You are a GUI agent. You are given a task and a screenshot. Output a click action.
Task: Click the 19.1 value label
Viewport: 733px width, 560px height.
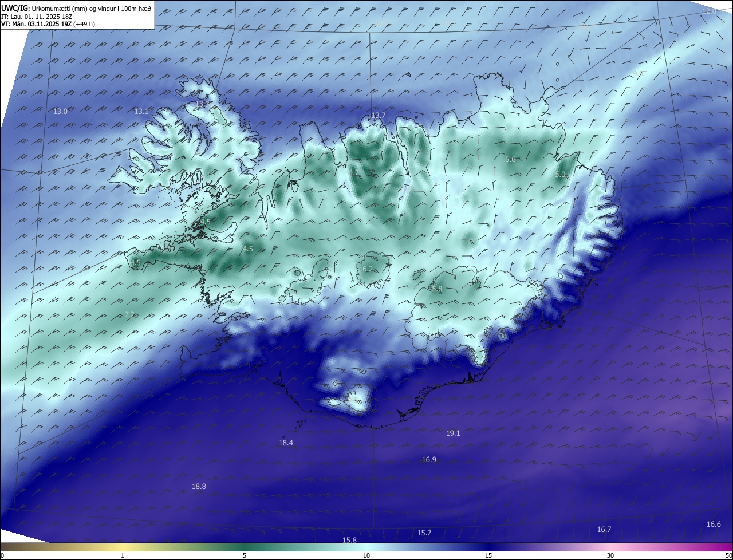point(453,433)
